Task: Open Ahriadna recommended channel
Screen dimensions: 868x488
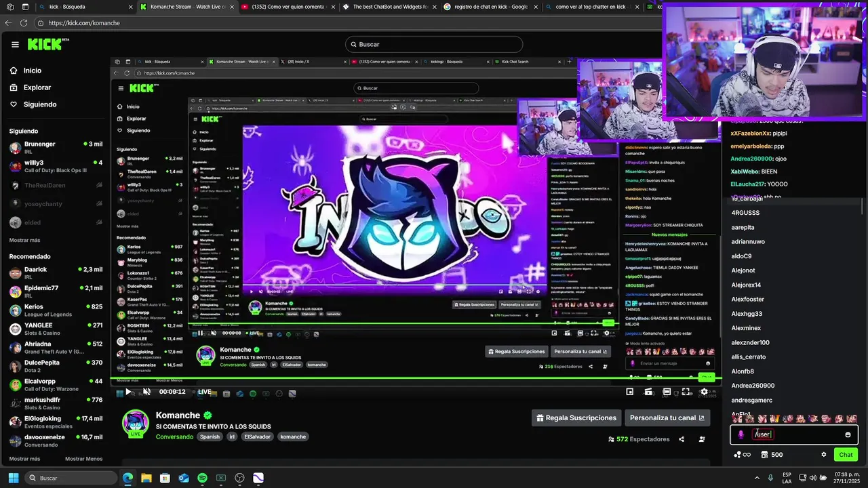Action: (x=56, y=348)
